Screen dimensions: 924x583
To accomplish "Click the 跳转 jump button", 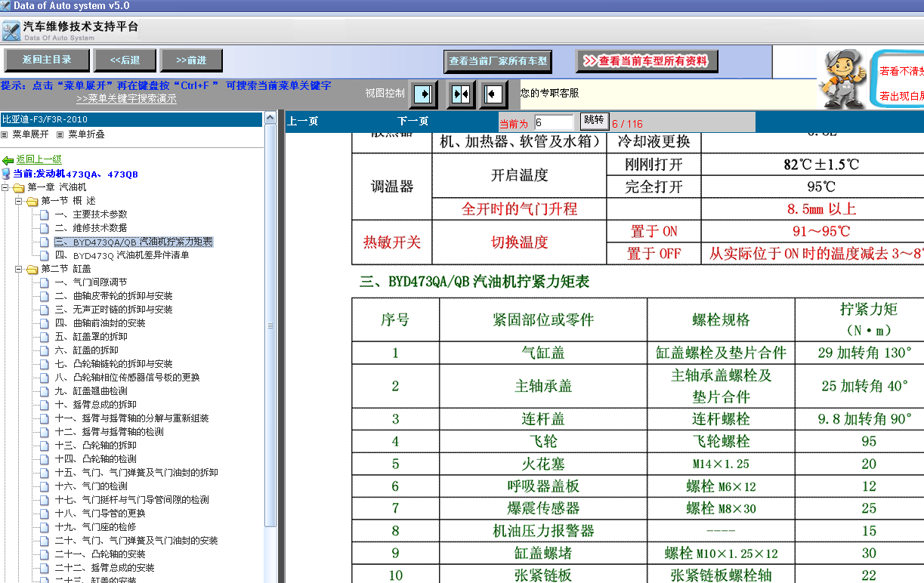I will point(594,121).
